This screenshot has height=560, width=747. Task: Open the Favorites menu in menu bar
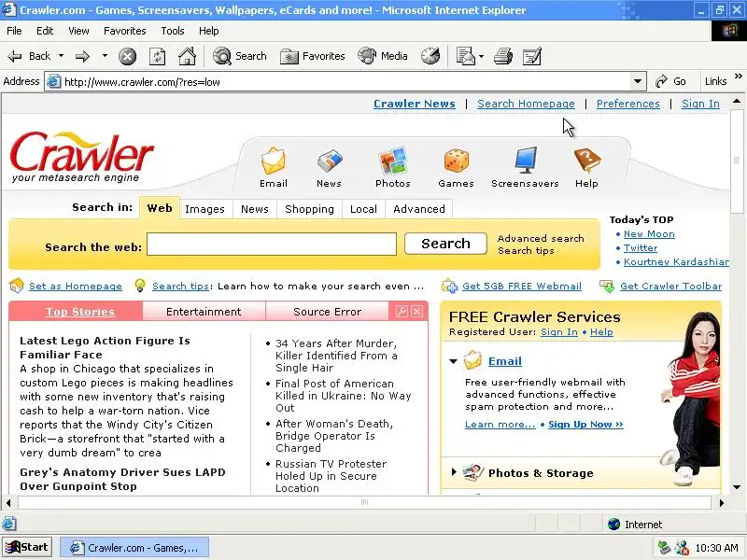pyautogui.click(x=125, y=31)
